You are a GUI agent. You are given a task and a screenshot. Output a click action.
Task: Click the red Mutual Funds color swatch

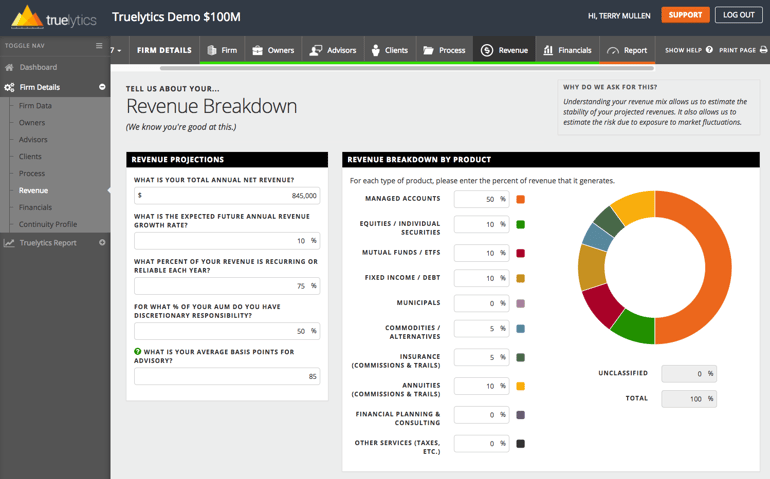pos(521,253)
